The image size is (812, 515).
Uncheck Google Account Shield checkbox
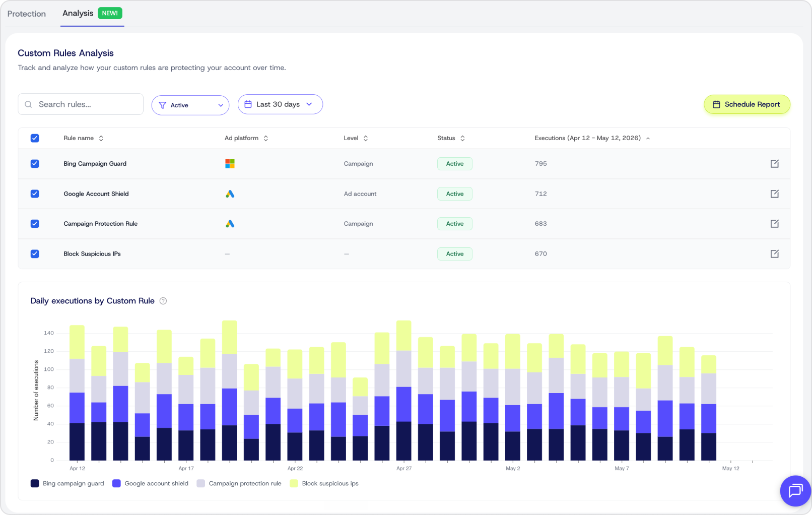[35, 194]
